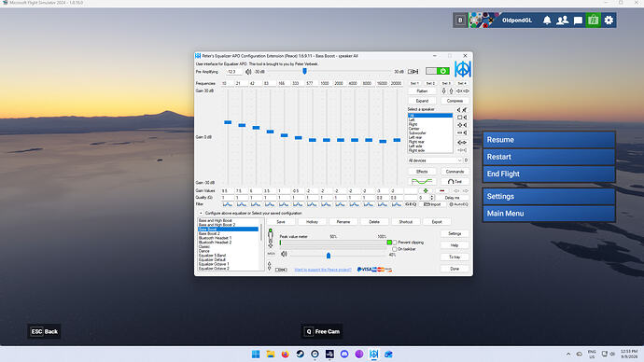Select the Set 2 tab
The image size is (644, 362).
(430, 83)
